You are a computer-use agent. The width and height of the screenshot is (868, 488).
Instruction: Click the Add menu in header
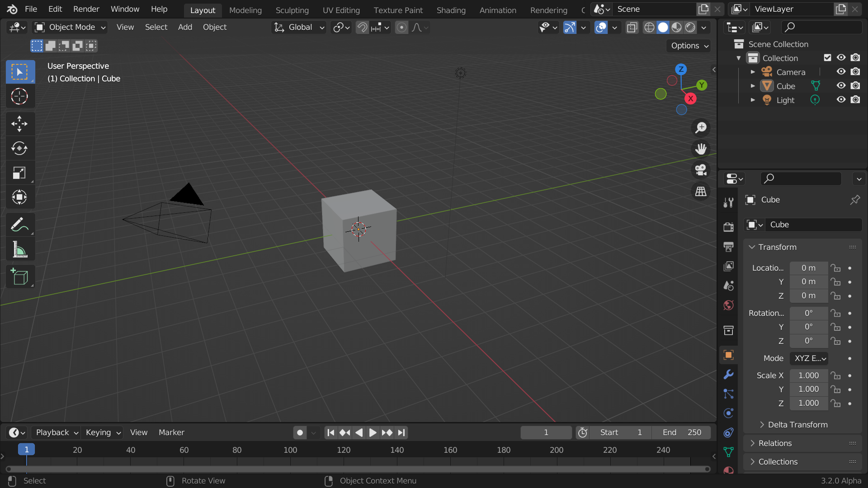pyautogui.click(x=185, y=27)
